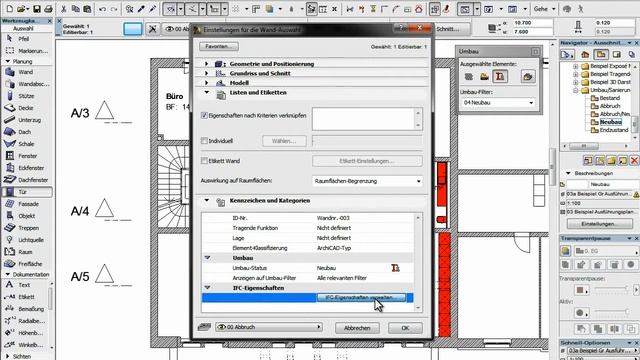
Task: Select the Dach roof tool
Action: [24, 132]
